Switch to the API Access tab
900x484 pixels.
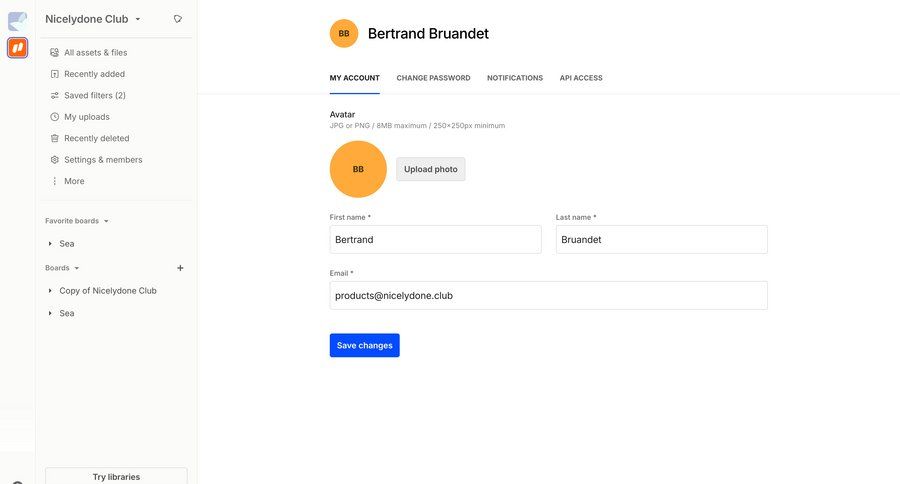coord(581,78)
